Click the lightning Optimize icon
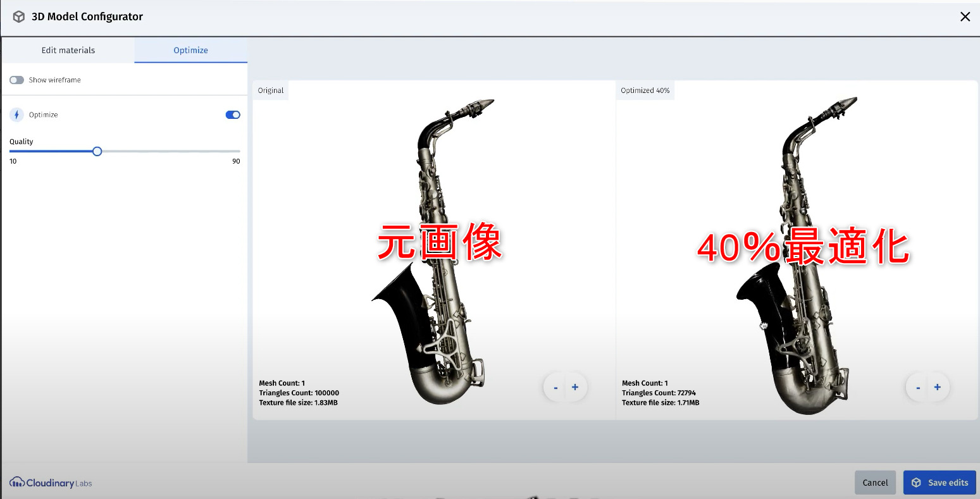Image resolution: width=980 pixels, height=499 pixels. pyautogui.click(x=16, y=114)
